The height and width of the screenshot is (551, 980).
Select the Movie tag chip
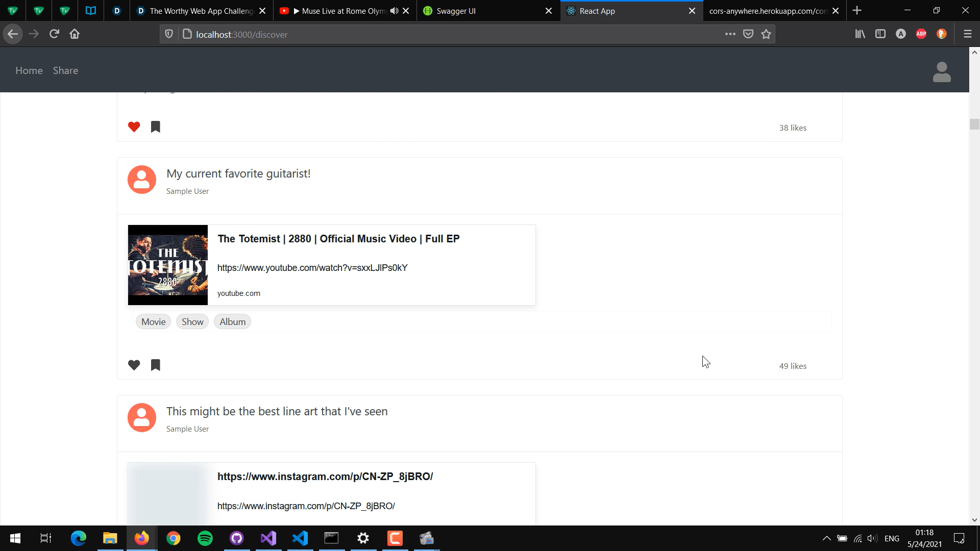point(153,322)
